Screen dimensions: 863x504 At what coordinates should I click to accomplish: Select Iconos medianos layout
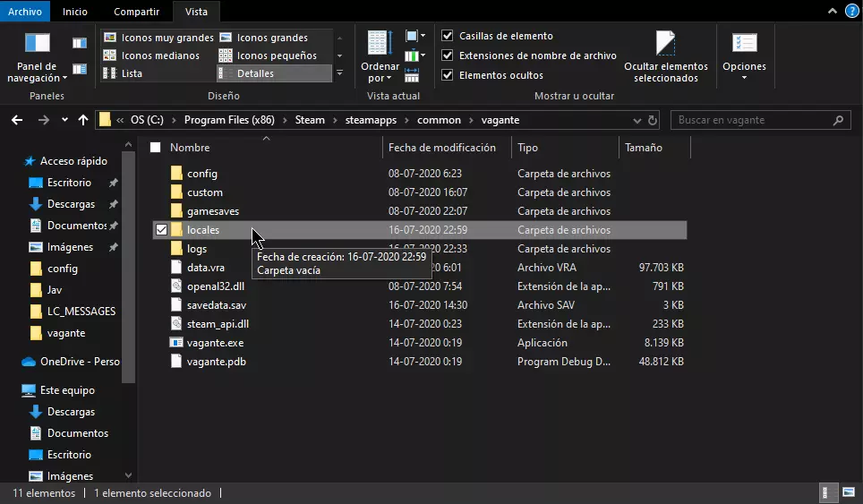point(152,56)
